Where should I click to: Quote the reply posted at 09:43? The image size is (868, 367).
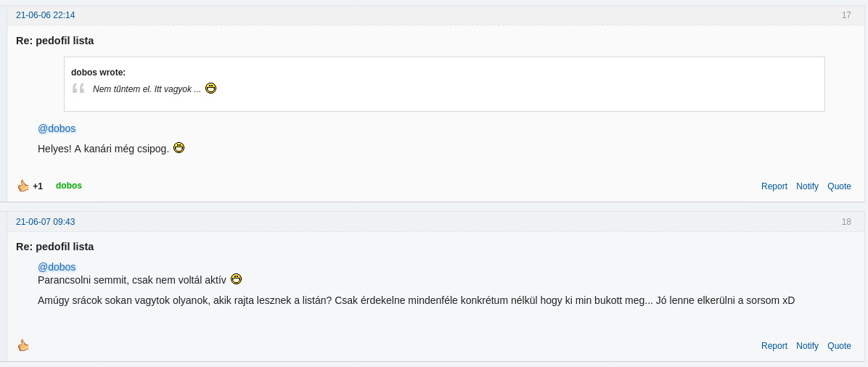pos(839,345)
